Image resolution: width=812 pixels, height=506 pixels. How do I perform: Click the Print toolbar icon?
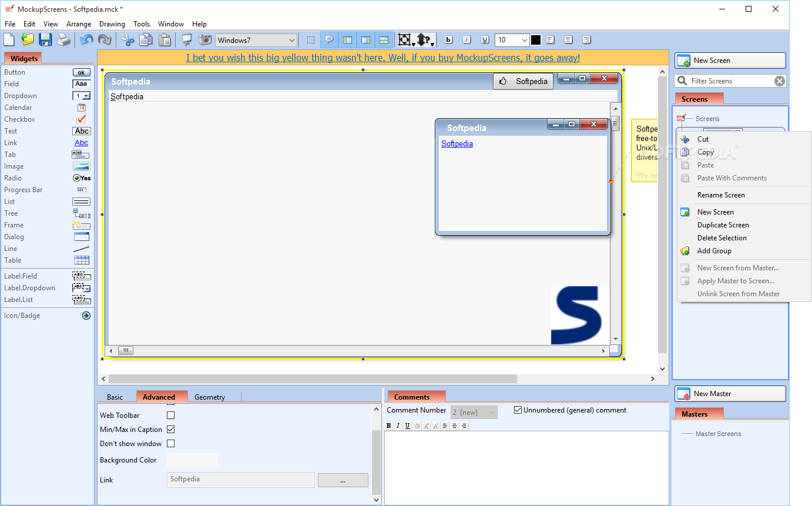click(x=63, y=40)
